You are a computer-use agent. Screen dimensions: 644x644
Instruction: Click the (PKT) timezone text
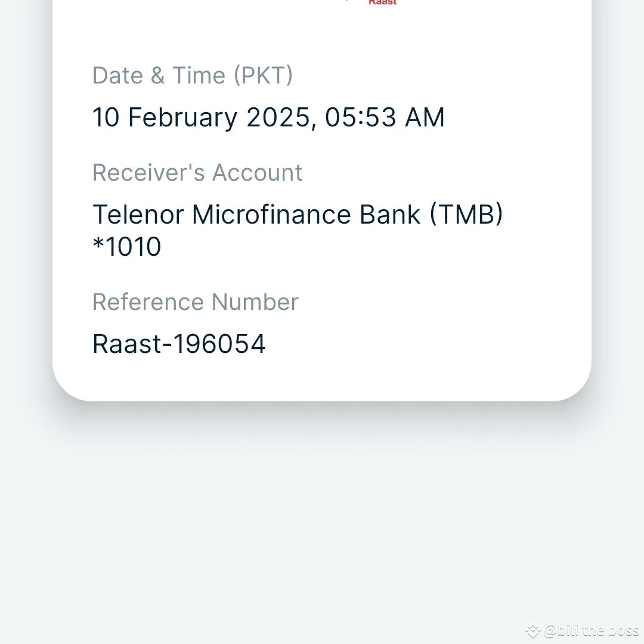(x=264, y=76)
